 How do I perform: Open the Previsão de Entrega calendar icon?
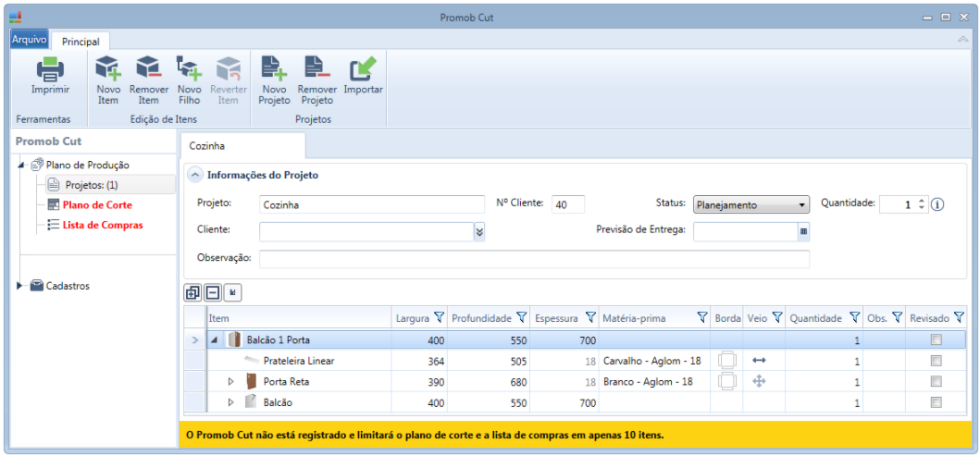coord(804,231)
